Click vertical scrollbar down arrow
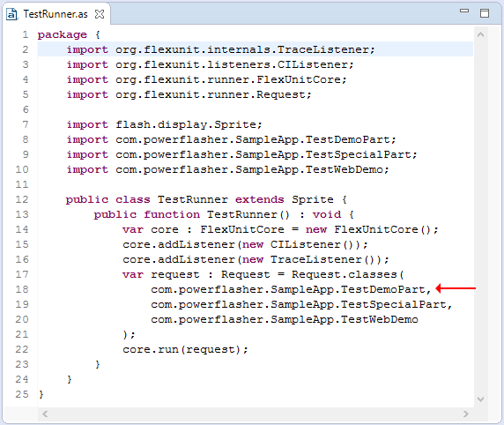 click(480, 399)
